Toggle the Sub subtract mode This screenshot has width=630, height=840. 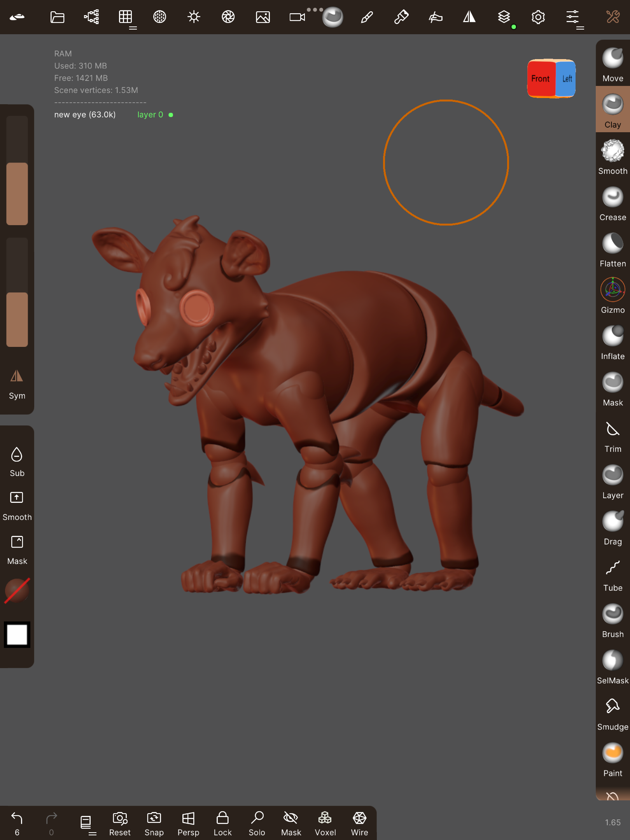pos(17,462)
